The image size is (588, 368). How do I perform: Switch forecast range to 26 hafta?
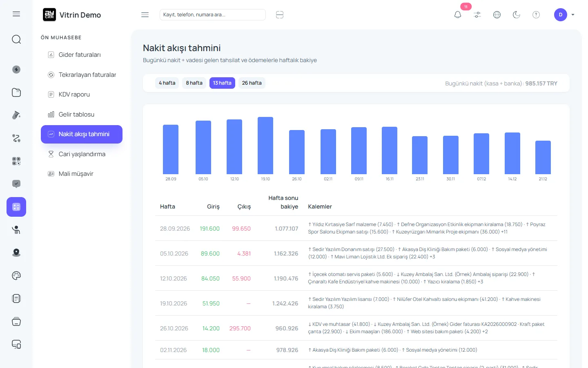coord(252,83)
